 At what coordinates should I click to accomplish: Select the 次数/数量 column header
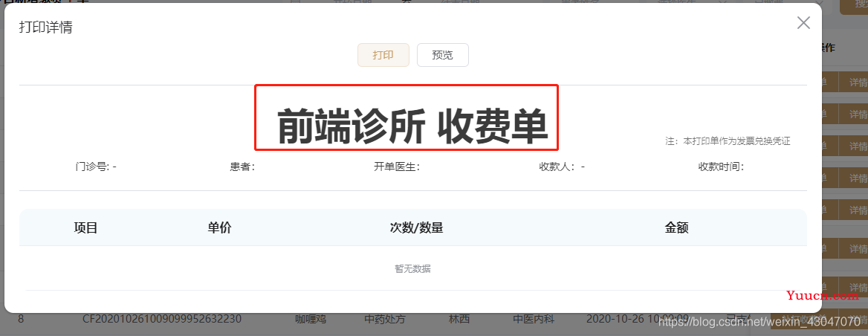coord(416,227)
